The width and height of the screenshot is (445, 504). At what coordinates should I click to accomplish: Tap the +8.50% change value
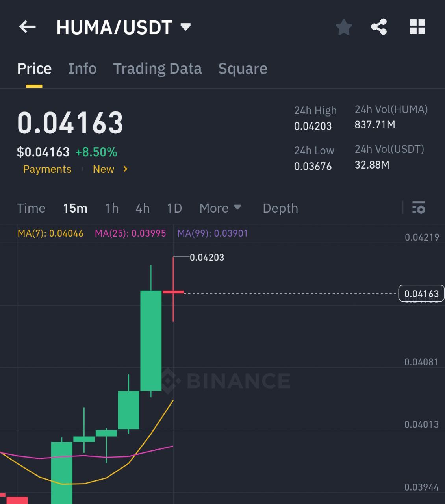click(x=96, y=152)
